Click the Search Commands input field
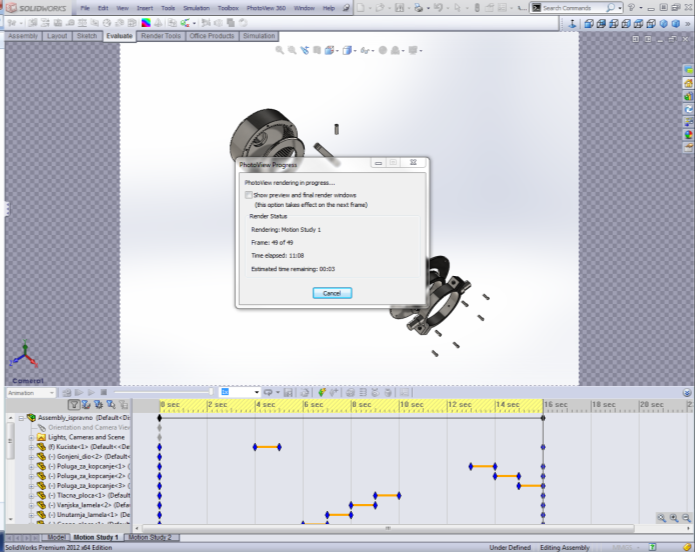The width and height of the screenshot is (695, 552). point(572,8)
